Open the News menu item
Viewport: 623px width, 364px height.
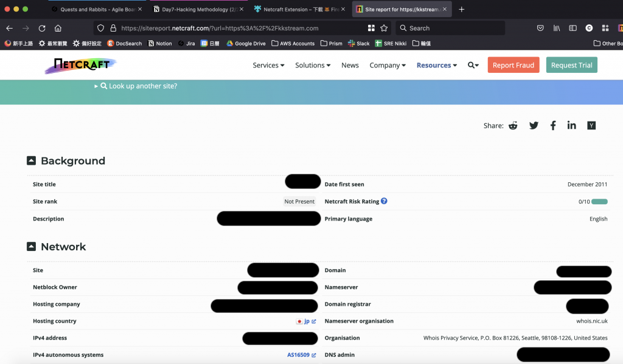tap(350, 65)
